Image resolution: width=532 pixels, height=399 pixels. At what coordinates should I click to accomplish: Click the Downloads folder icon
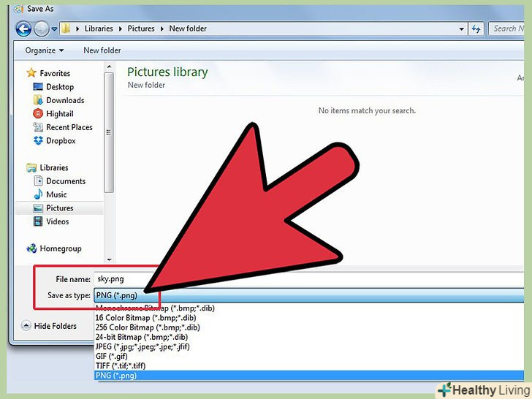point(38,100)
